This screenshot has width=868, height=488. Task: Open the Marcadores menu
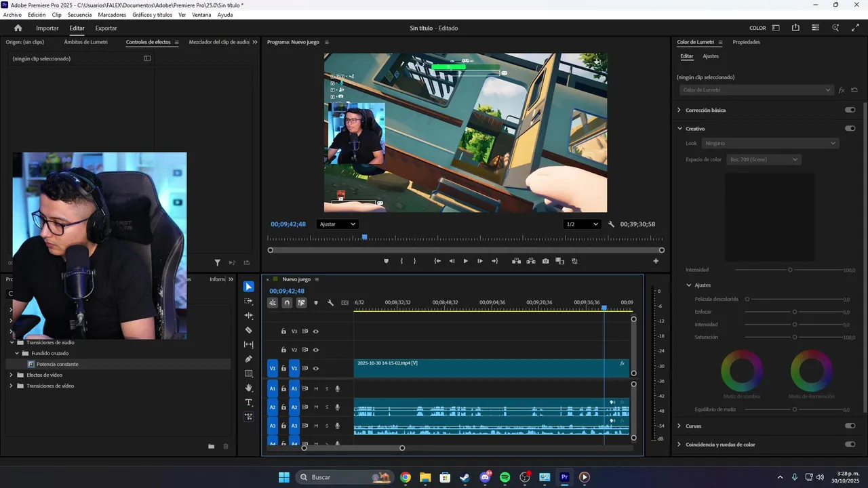112,15
